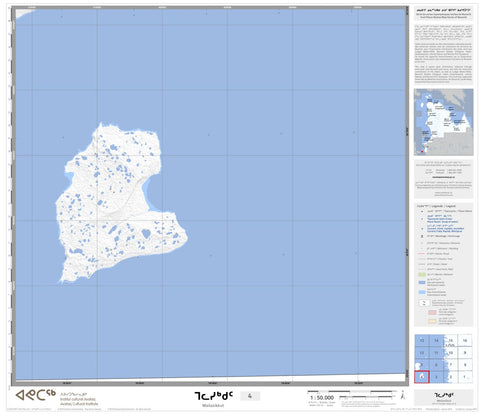
Task: Click the orange category legend swatch
Action: click(432, 321)
